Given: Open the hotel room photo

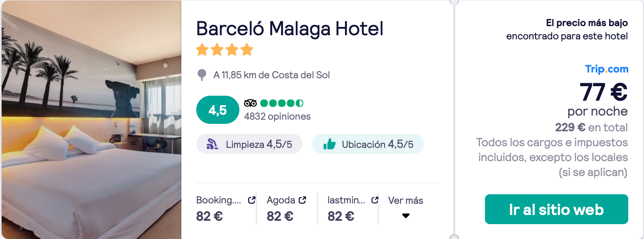Looking at the screenshot, I should [x=91, y=120].
